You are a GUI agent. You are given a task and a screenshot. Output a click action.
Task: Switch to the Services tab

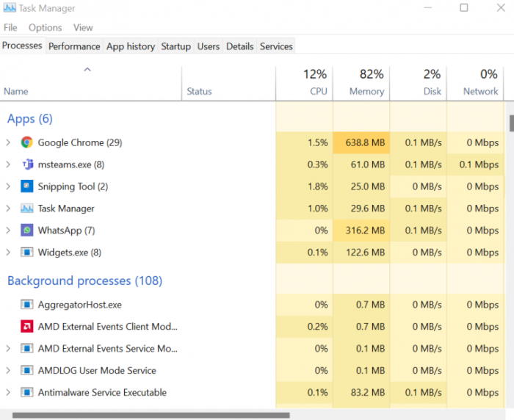276,46
